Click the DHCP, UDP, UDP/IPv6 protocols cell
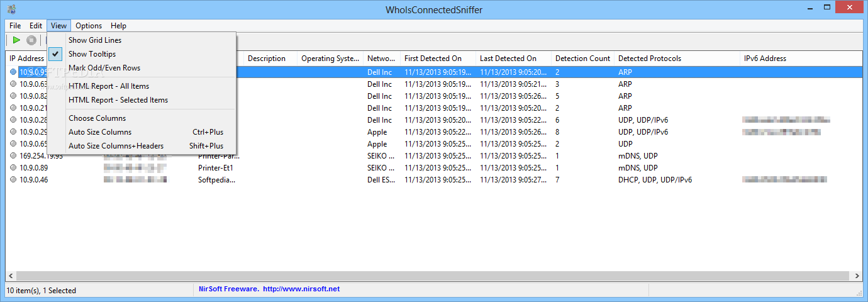Image resolution: width=868 pixels, height=302 pixels. point(655,180)
